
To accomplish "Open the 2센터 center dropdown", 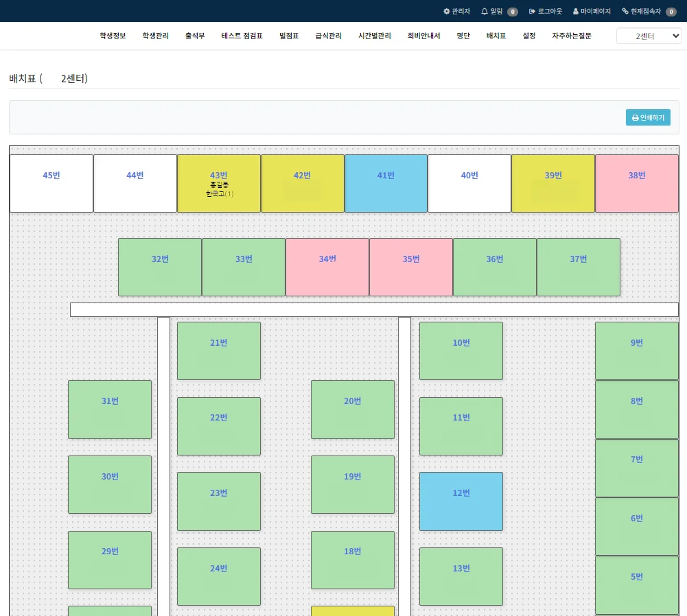I will [x=649, y=36].
